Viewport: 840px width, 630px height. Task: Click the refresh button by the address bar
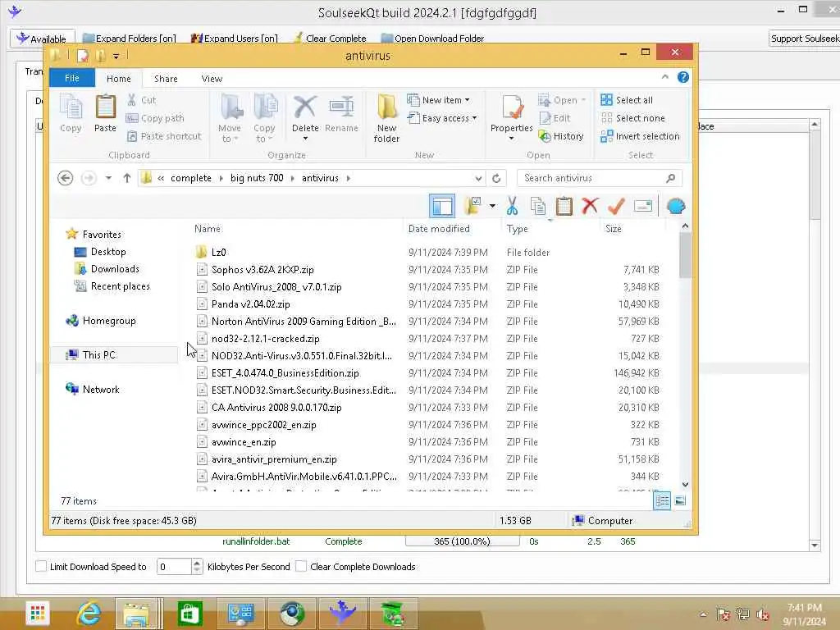pos(496,178)
